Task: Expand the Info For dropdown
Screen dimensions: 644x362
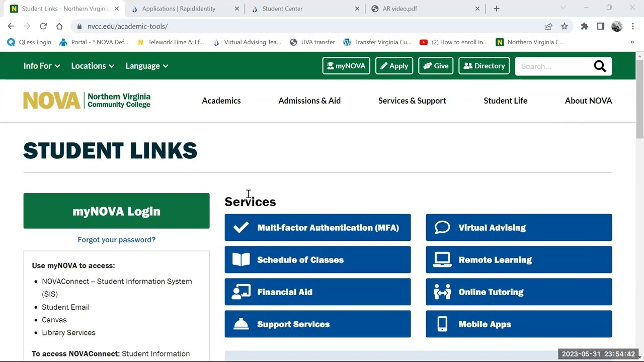Action: [42, 66]
